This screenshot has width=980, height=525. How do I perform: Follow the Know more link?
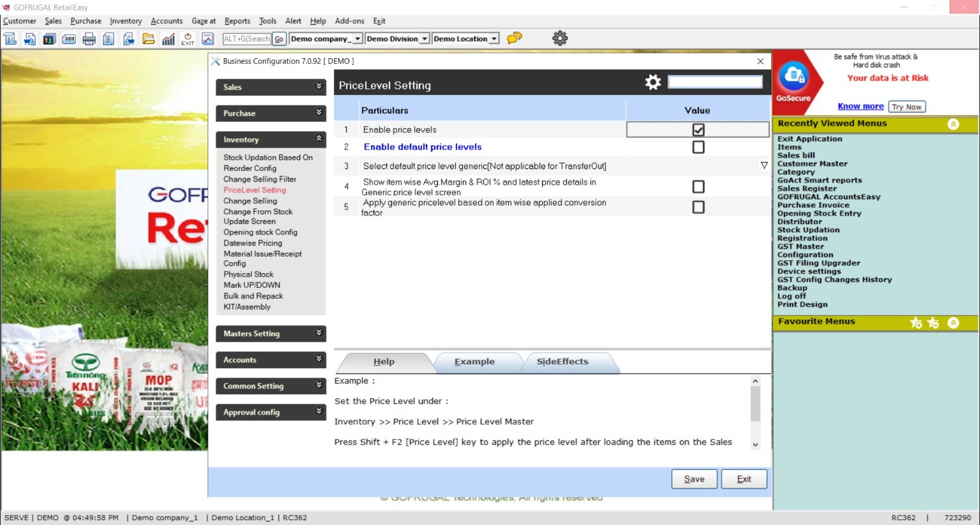click(x=861, y=106)
